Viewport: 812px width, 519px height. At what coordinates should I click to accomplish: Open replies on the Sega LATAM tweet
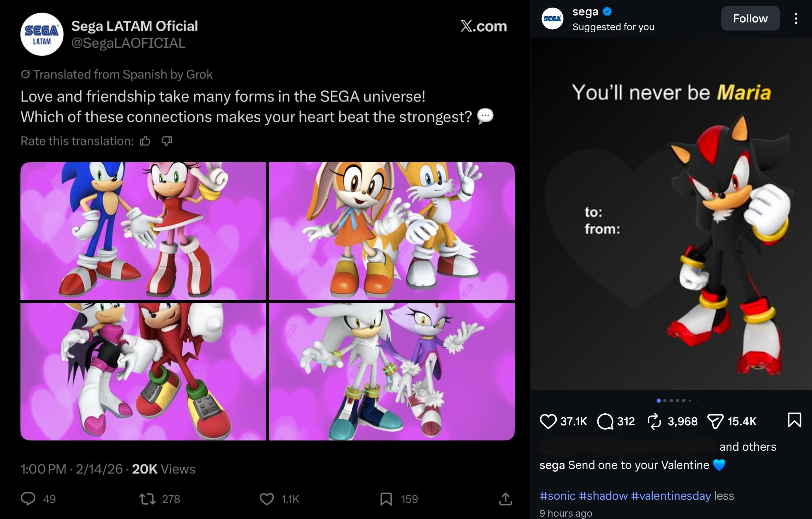tap(28, 498)
